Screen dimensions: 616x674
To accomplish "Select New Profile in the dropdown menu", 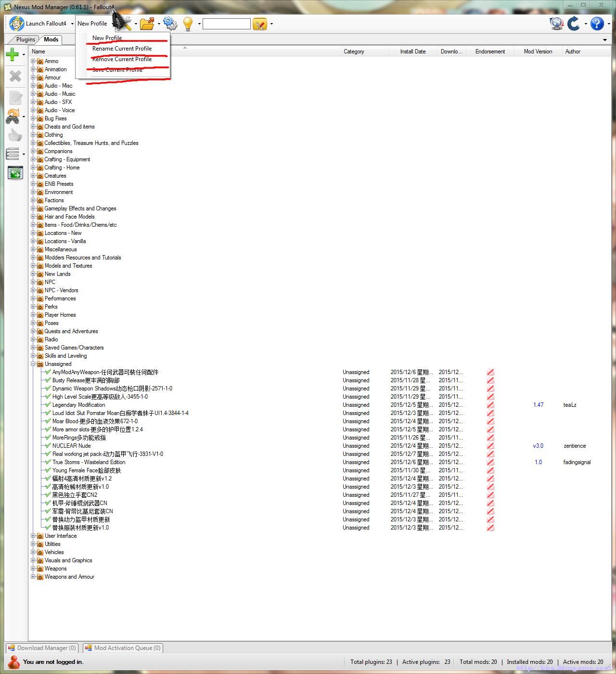I will [107, 38].
